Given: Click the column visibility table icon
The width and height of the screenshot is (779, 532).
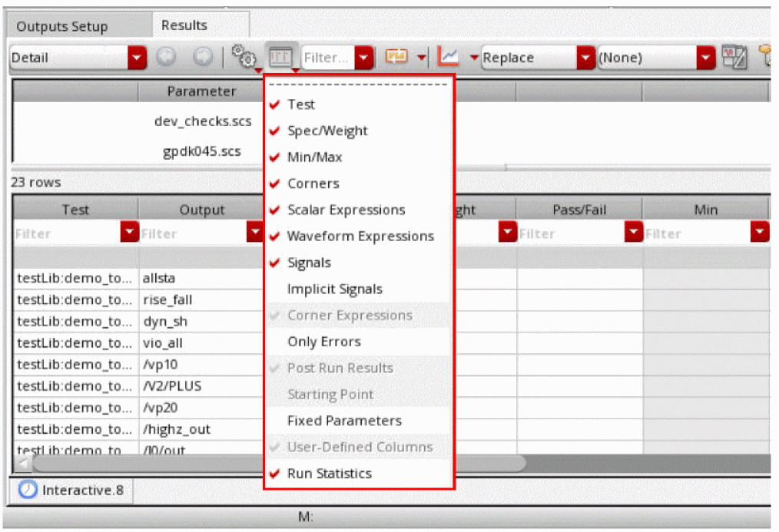Looking at the screenshot, I should [281, 57].
